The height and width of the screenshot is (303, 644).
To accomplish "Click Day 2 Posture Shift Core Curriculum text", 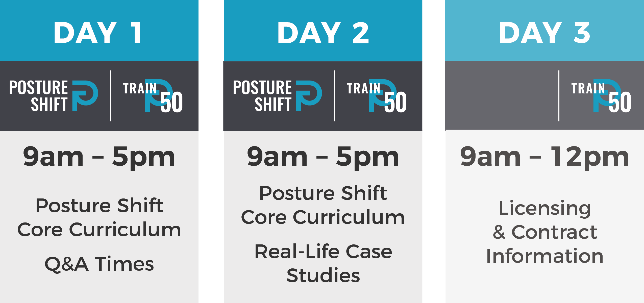I will point(323,205).
